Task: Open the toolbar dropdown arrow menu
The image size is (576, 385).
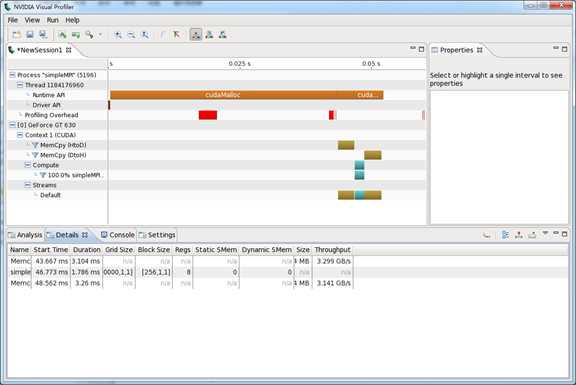Action: click(x=100, y=35)
